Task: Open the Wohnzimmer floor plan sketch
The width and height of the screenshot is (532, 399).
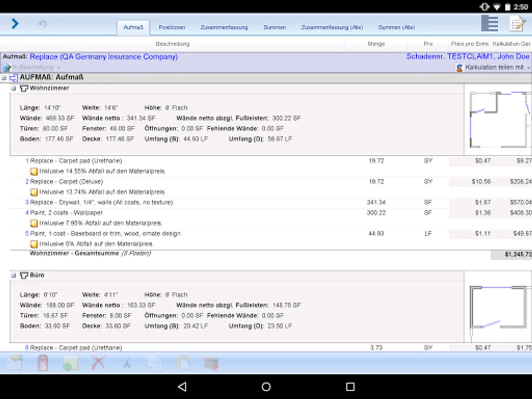Action: coord(498,120)
